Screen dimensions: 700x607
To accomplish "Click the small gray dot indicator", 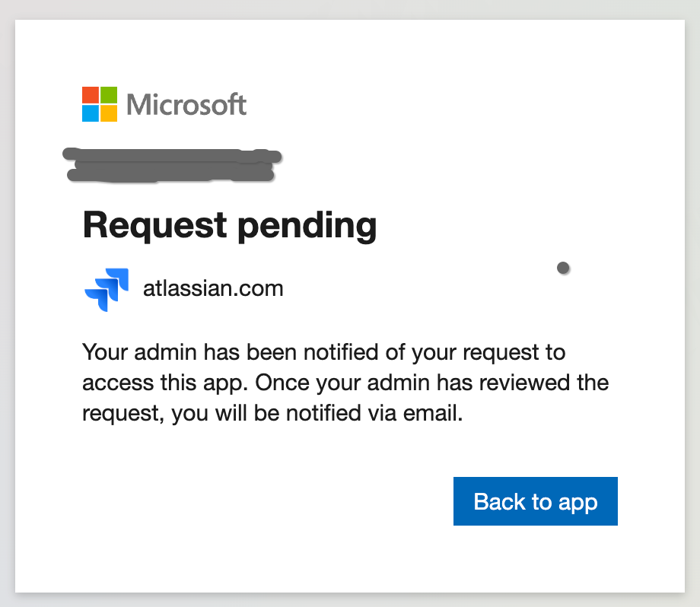I will (563, 268).
